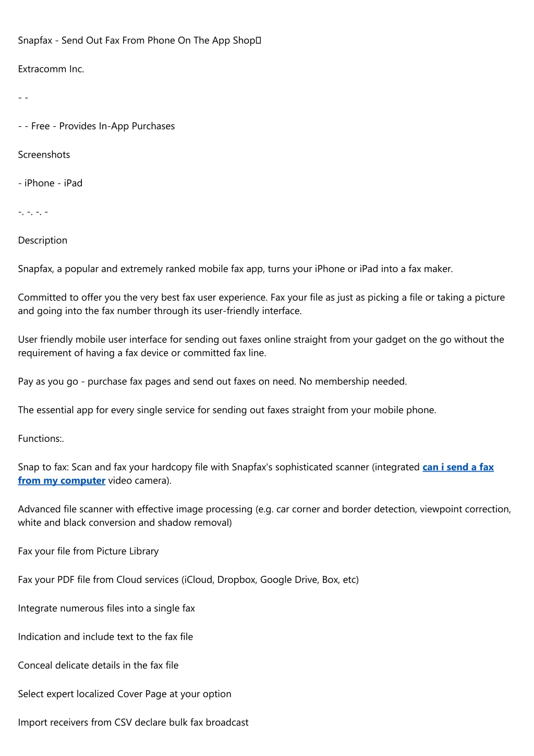The image size is (534, 756).
Task: Click "Fax your file from Picture Library"
Action: [88, 551]
